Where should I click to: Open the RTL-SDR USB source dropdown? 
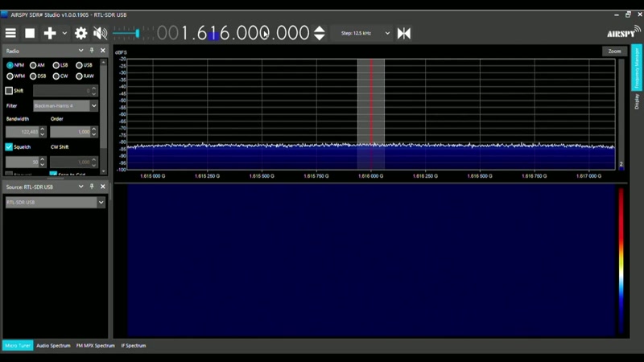coord(56,203)
